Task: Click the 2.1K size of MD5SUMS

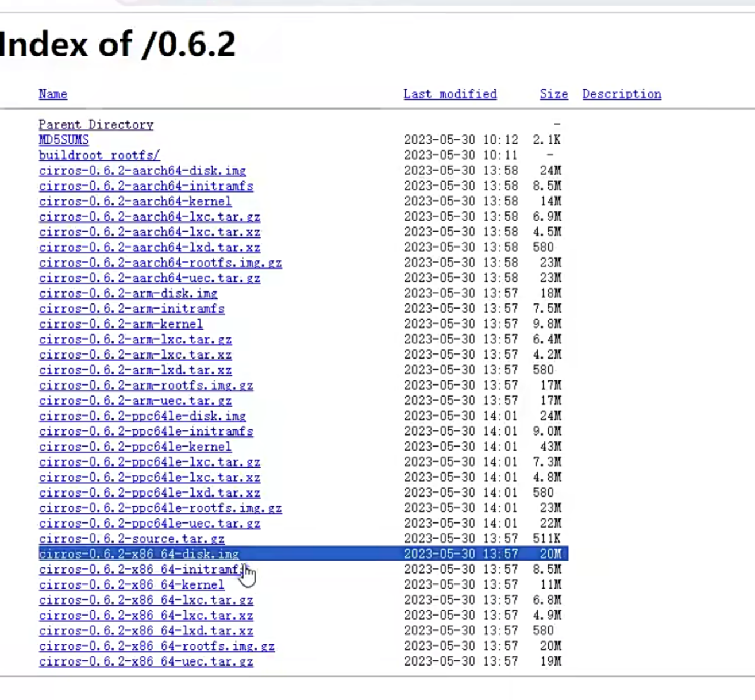Action: 546,140
